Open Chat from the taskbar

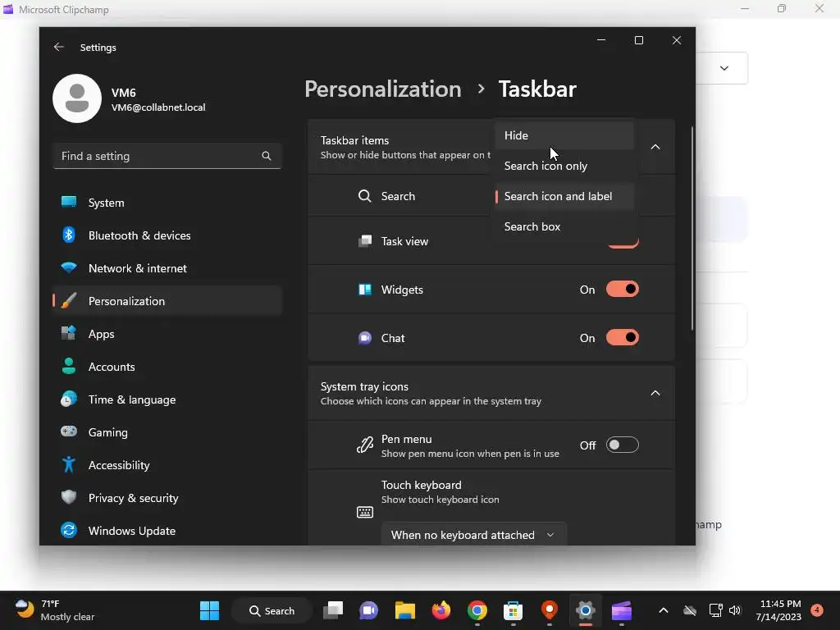[368, 610]
